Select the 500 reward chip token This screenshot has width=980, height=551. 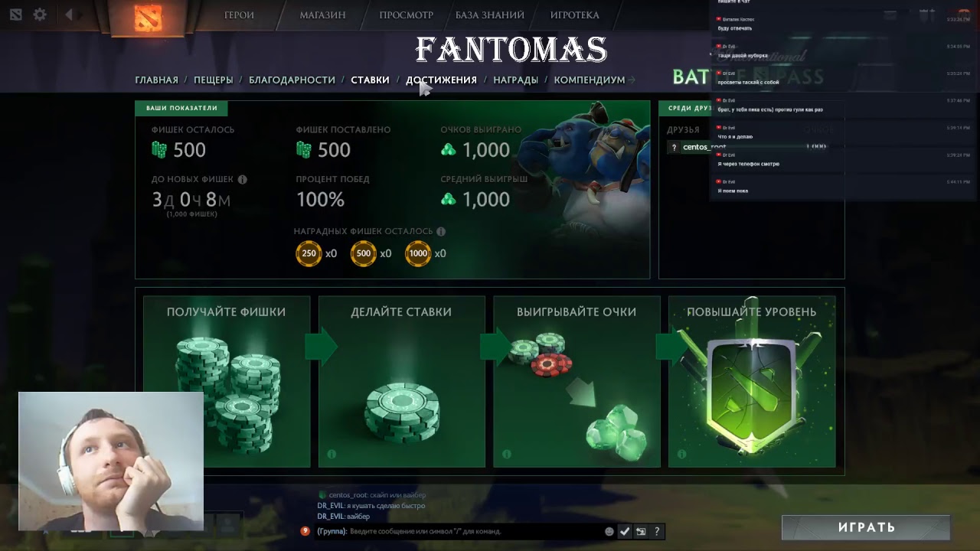(364, 253)
